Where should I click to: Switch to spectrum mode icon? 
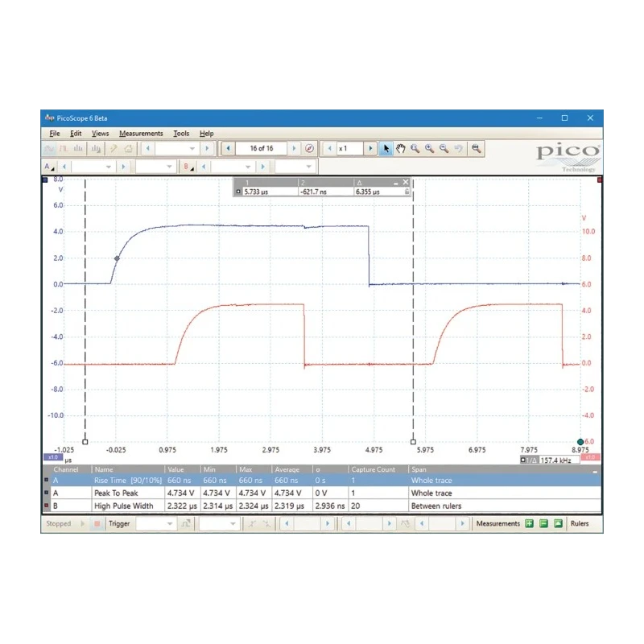[x=78, y=148]
